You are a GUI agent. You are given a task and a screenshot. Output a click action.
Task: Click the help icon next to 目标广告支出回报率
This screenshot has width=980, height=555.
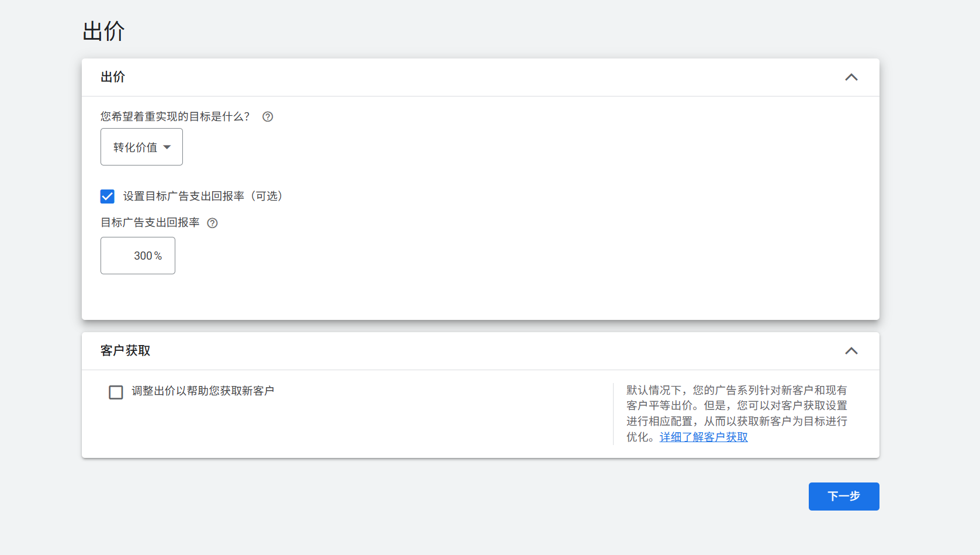point(213,223)
